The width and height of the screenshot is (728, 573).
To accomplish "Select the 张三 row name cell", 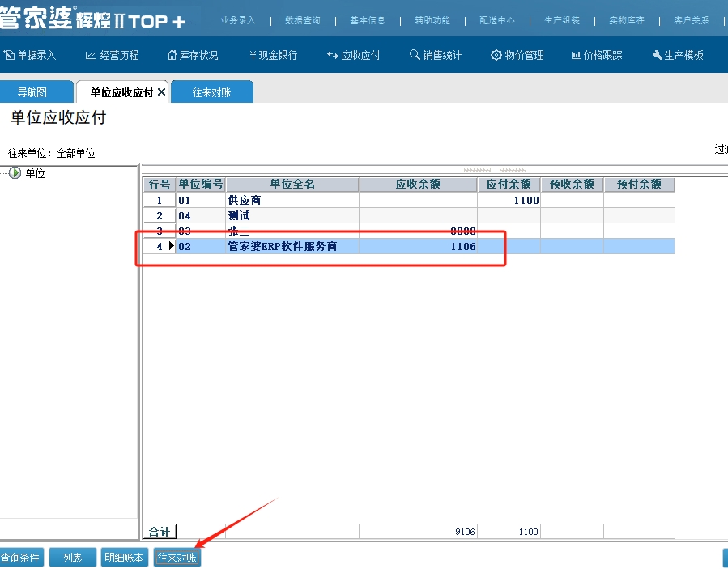I will (x=292, y=231).
